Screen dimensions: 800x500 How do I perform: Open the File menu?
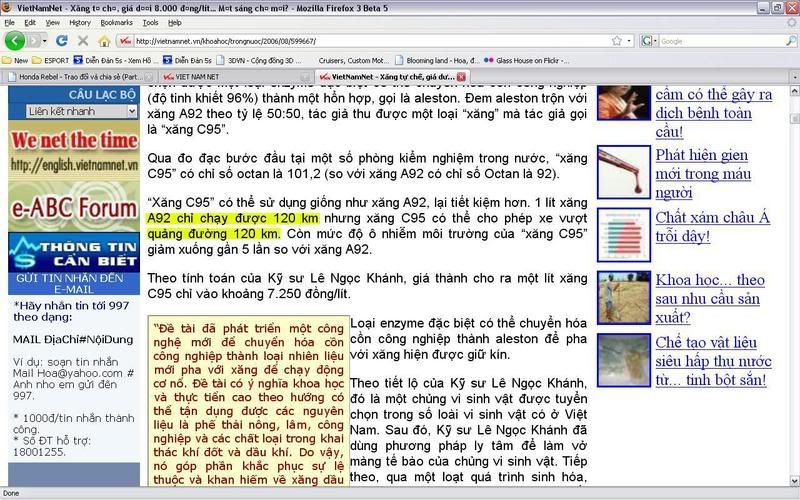point(10,22)
